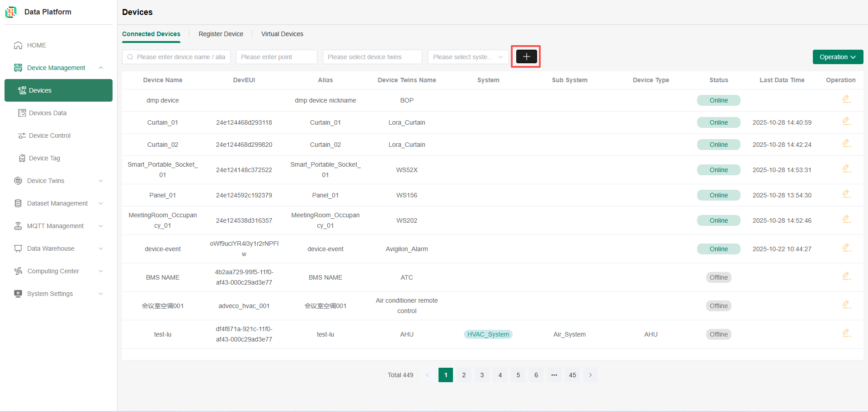Viewport: 868px width, 412px height.
Task: Go to page 2 of devices
Action: coord(464,375)
